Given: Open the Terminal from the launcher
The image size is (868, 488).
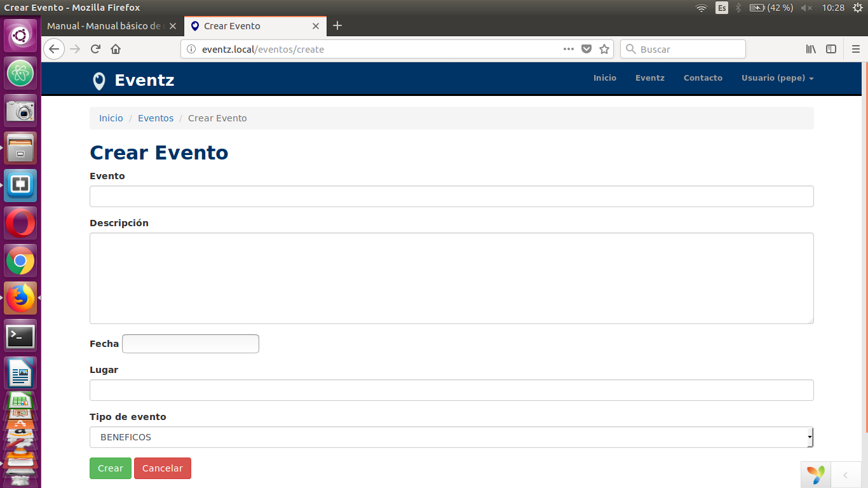Looking at the screenshot, I should [21, 335].
